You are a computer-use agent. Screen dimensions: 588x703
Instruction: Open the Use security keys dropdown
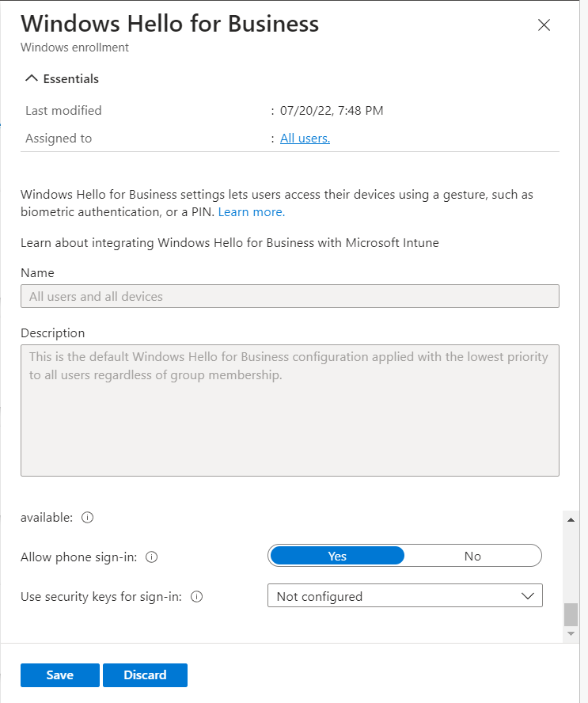click(404, 595)
